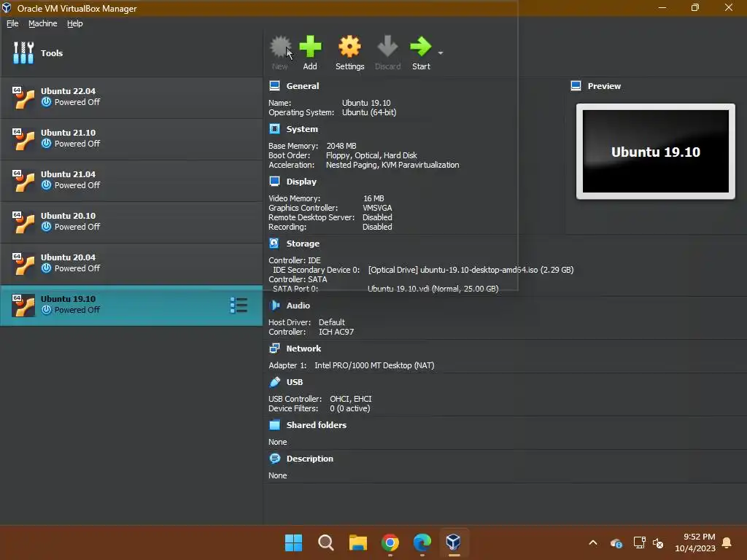Open the Description section header
Image resolution: width=747 pixels, height=560 pixels.
click(x=309, y=459)
